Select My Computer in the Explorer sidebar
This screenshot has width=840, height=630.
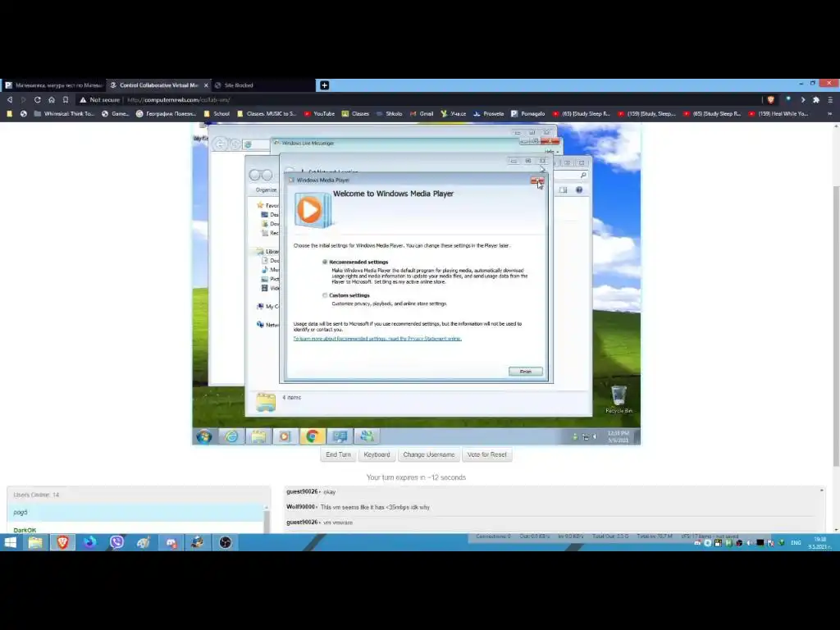pos(267,307)
